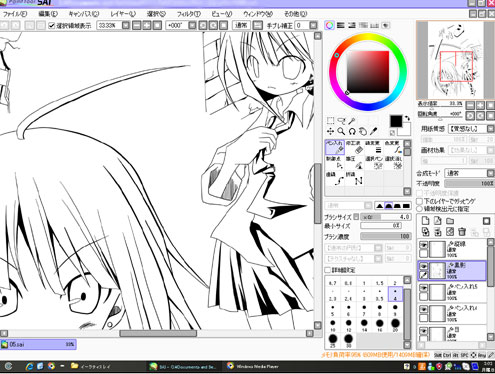Screen dimensions: 495x374
Task: Open the stabilizer value dropdown
Action: point(313,25)
